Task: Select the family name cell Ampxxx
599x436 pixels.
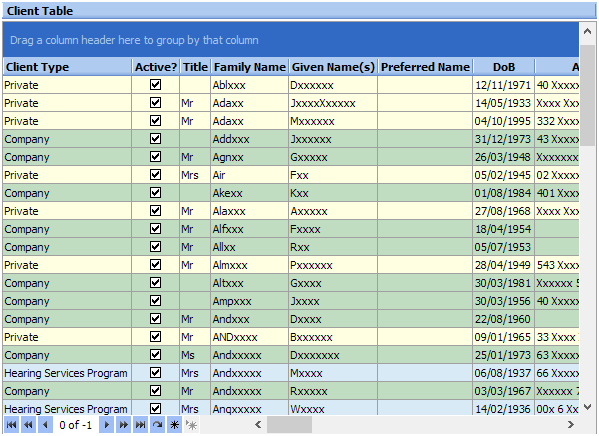Action: click(249, 301)
